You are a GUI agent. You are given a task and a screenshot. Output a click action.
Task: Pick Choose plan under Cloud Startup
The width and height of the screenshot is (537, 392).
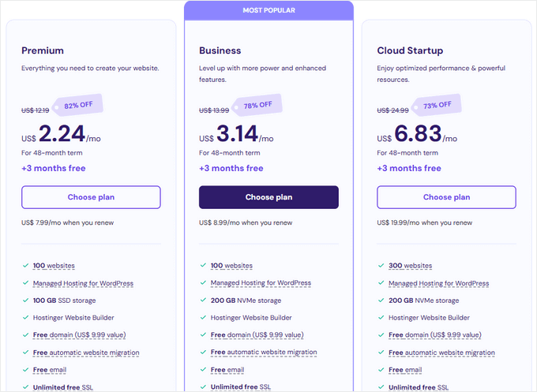tap(446, 197)
